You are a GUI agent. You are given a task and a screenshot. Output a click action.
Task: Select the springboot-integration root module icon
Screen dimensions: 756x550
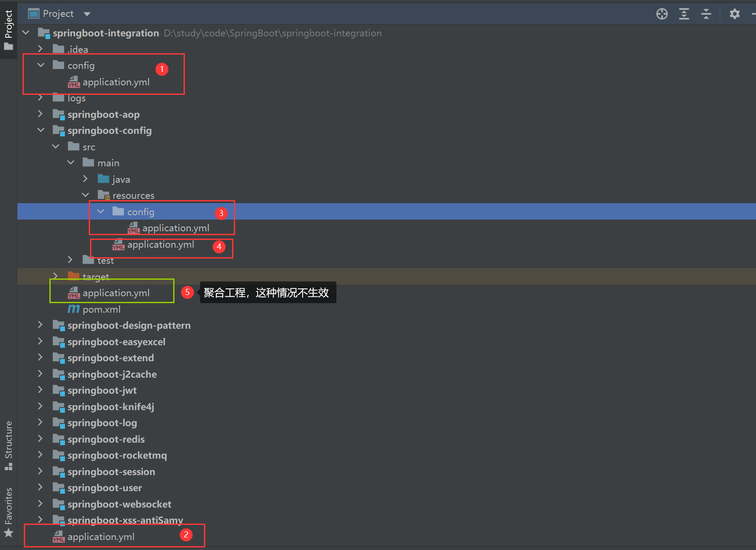tap(44, 33)
